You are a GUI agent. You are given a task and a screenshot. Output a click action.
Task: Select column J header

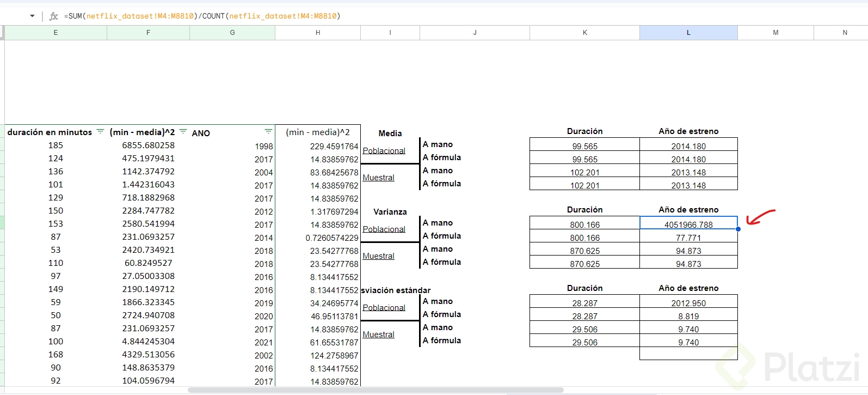(475, 33)
